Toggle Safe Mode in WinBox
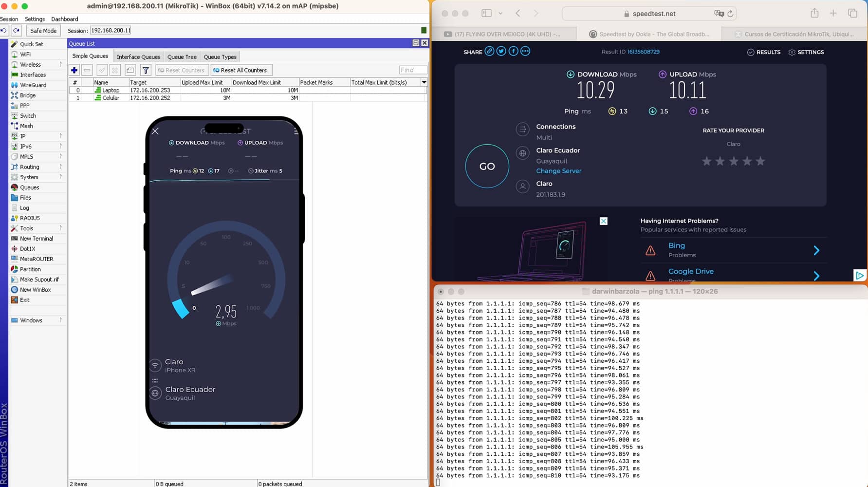868x487 pixels. click(x=43, y=31)
